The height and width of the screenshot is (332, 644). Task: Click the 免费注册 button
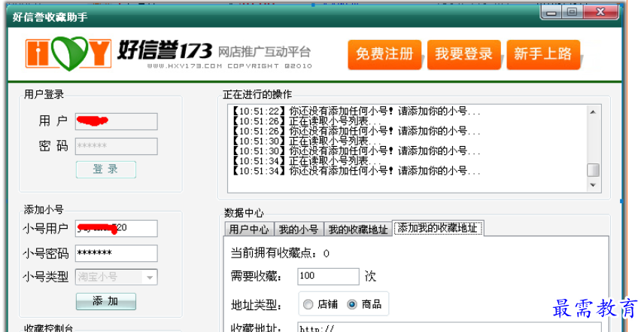point(384,54)
